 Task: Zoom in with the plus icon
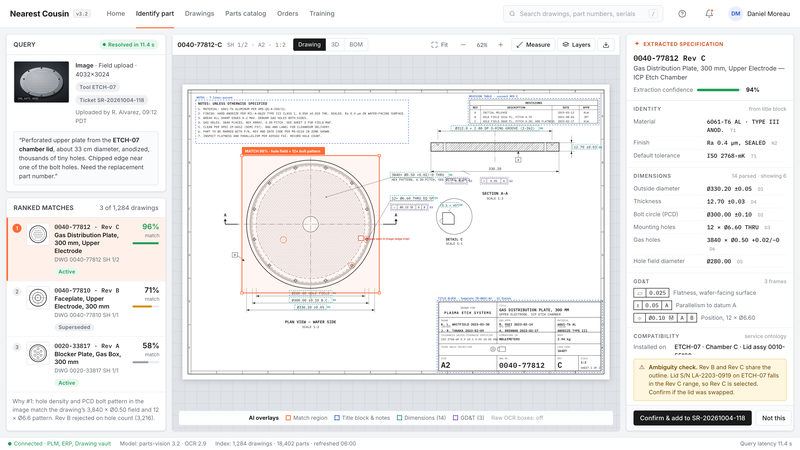pyautogui.click(x=501, y=45)
